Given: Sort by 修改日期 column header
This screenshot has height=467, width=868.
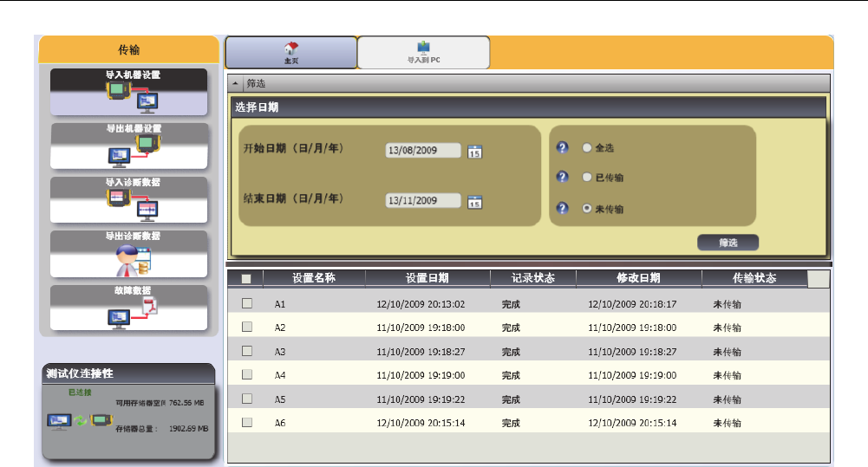Looking at the screenshot, I should tap(639, 278).
